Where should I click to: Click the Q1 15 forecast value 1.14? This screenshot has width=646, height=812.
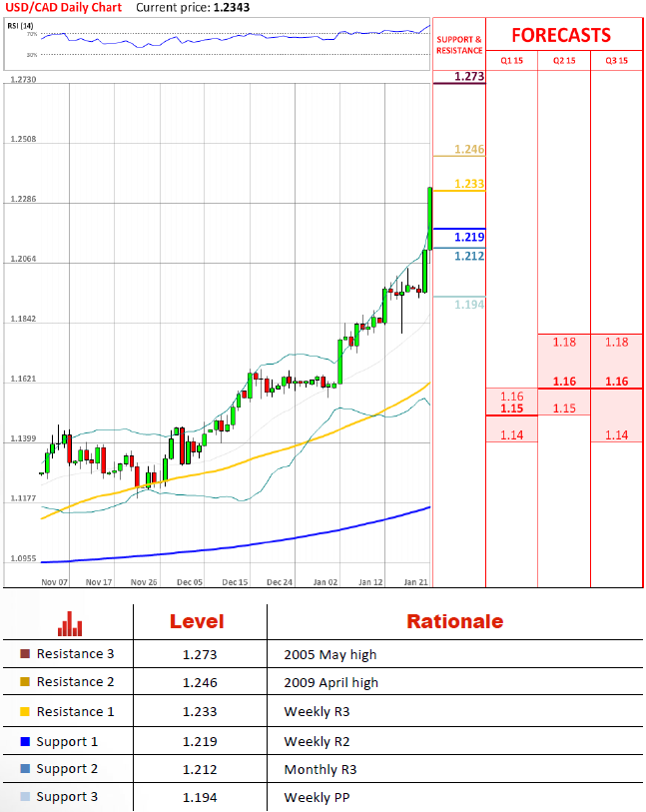click(x=511, y=435)
